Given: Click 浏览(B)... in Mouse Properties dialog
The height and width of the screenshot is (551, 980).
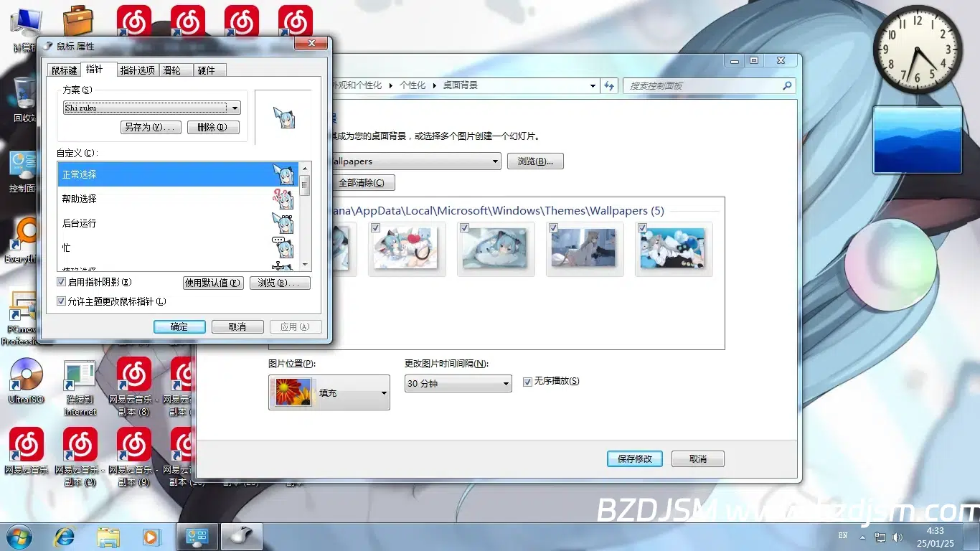Looking at the screenshot, I should click(280, 283).
